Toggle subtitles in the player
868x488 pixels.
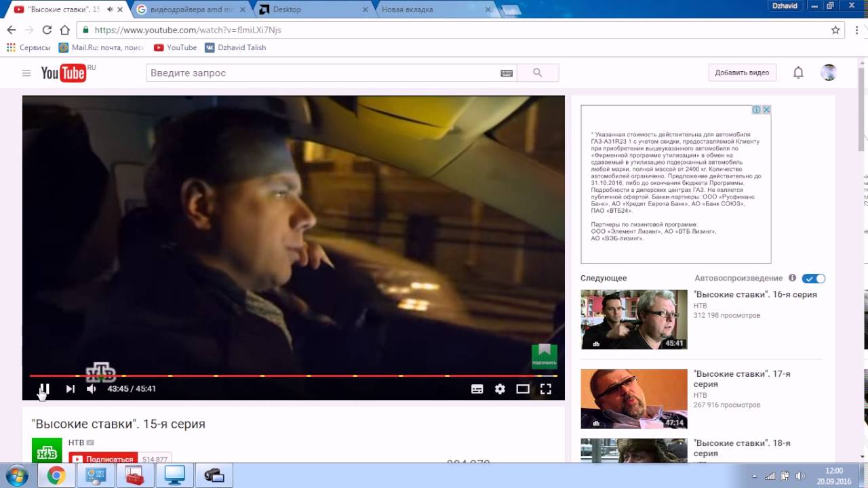pyautogui.click(x=477, y=389)
